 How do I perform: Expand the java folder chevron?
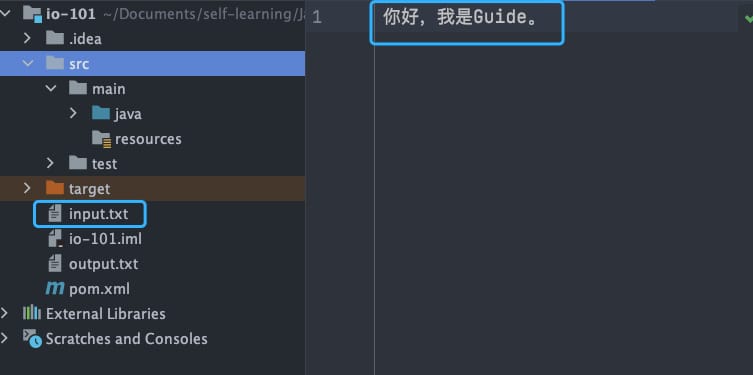click(73, 113)
